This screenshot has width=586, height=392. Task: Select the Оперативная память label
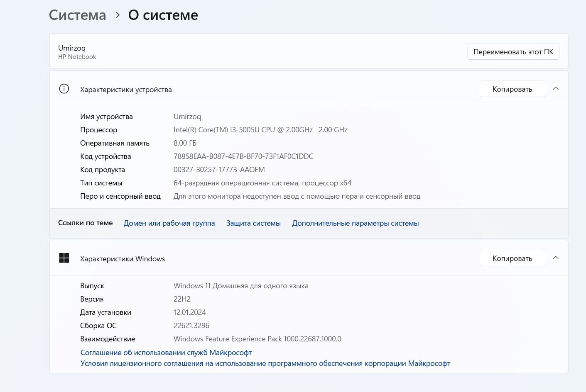(x=115, y=143)
